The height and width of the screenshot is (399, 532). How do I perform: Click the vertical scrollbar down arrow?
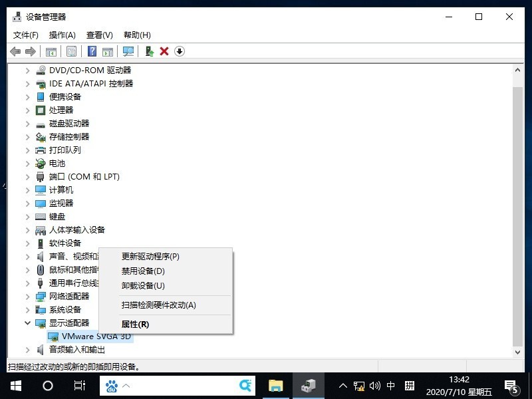point(518,351)
